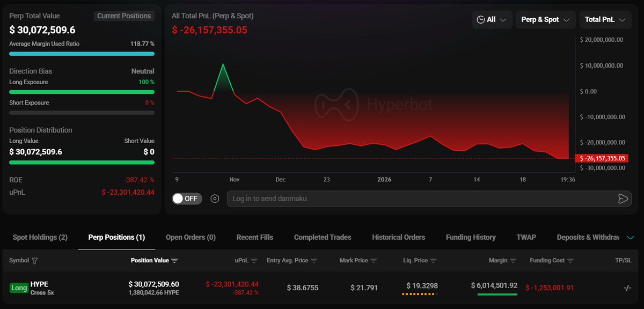
Task: Go to the Recent Fills tab
Action: (255, 237)
